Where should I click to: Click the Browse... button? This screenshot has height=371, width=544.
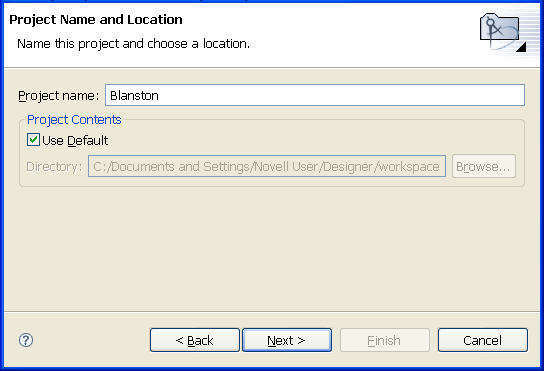pyautogui.click(x=484, y=166)
